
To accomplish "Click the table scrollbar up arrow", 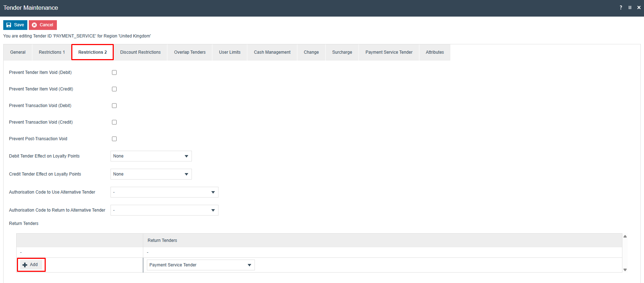I will pos(625,236).
